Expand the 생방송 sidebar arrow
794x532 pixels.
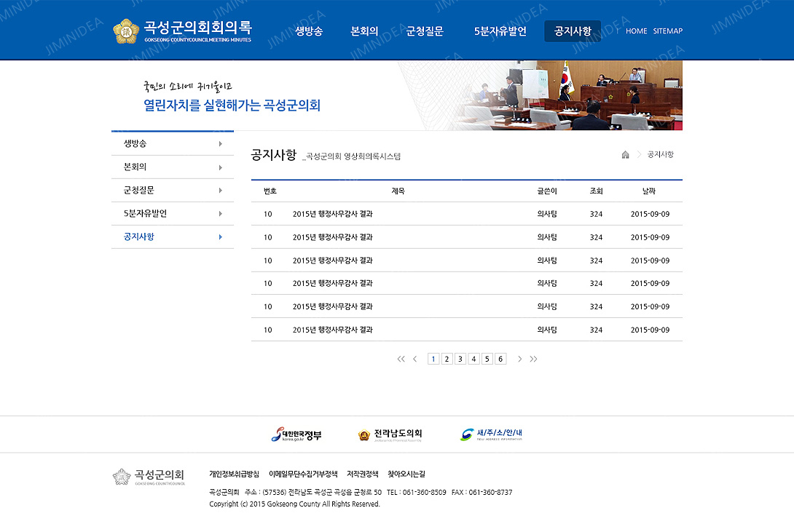coord(220,144)
